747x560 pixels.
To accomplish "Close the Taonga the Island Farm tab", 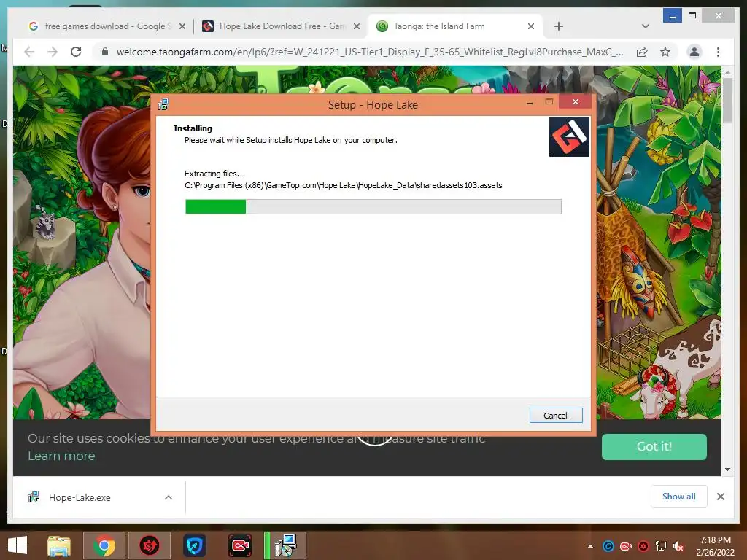I will (x=531, y=26).
